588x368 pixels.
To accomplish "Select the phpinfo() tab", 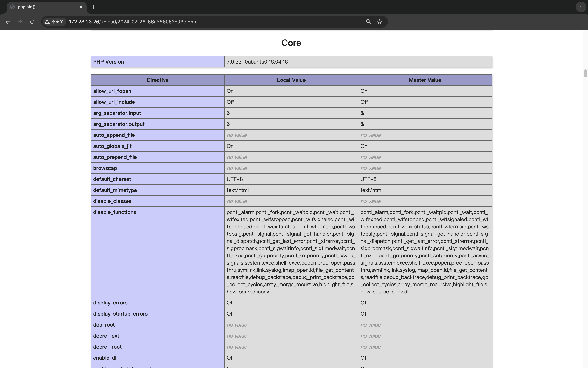I will tap(44, 7).
